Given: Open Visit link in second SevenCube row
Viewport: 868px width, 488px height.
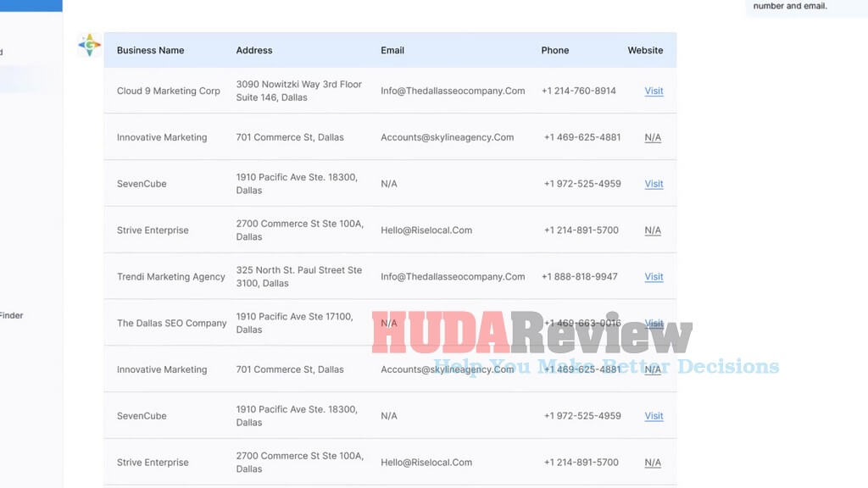Looking at the screenshot, I should coord(654,416).
